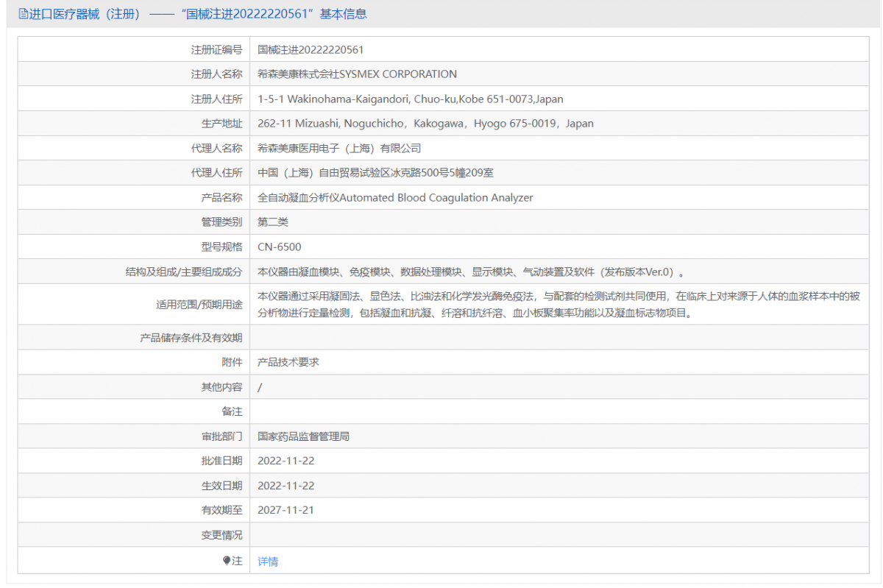Image resolution: width=883 pixels, height=588 pixels.
Task: Click registrant name 希森美康株式会社SYSMEX CORPORATION
Action: pos(357,74)
